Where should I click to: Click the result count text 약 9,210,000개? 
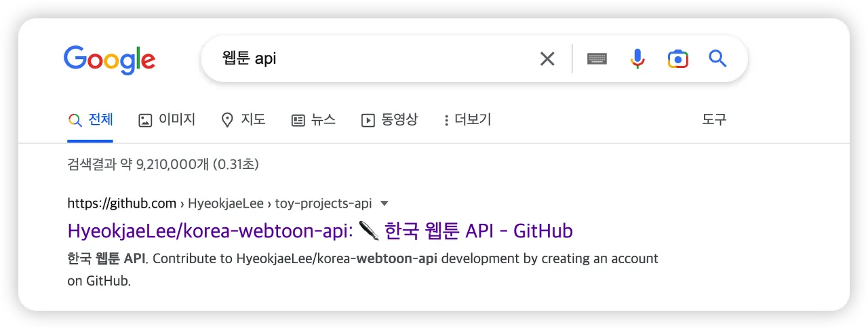pyautogui.click(x=165, y=164)
